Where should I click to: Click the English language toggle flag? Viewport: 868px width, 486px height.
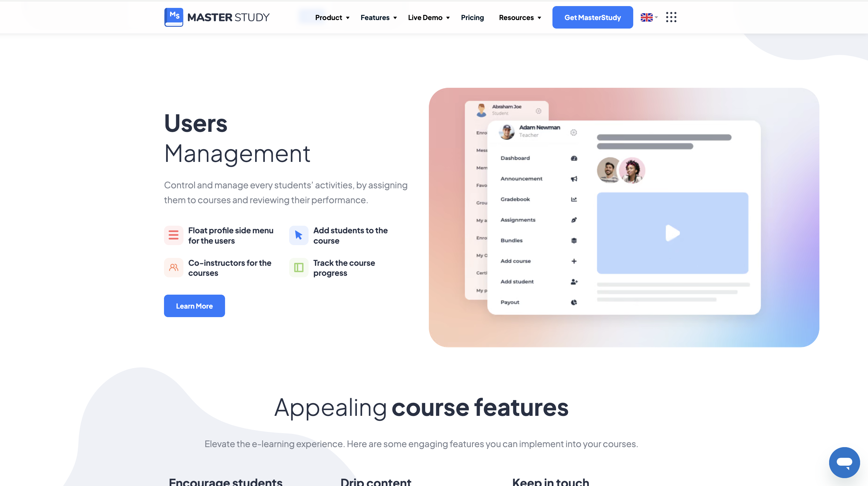click(648, 17)
